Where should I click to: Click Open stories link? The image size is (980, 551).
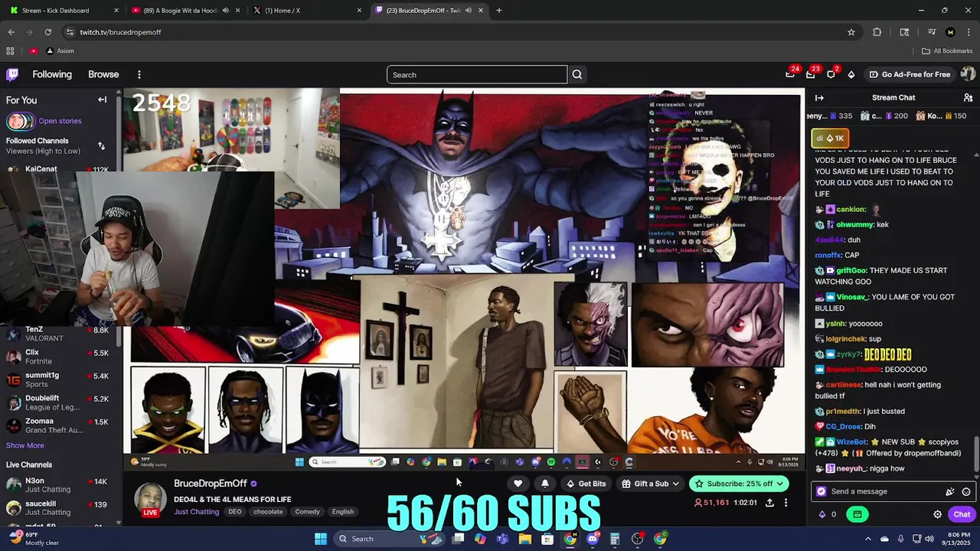[x=60, y=121]
